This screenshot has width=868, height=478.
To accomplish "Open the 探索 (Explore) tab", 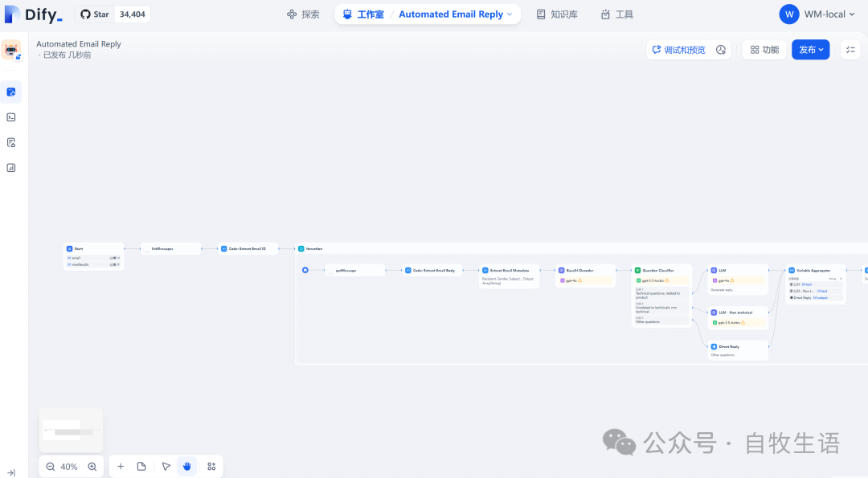I will point(303,14).
